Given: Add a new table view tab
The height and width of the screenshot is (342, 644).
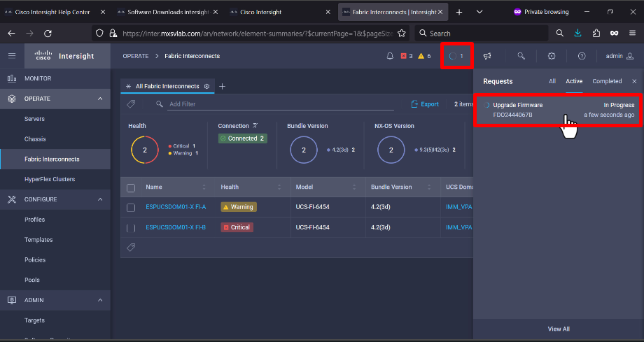Looking at the screenshot, I should coord(222,86).
